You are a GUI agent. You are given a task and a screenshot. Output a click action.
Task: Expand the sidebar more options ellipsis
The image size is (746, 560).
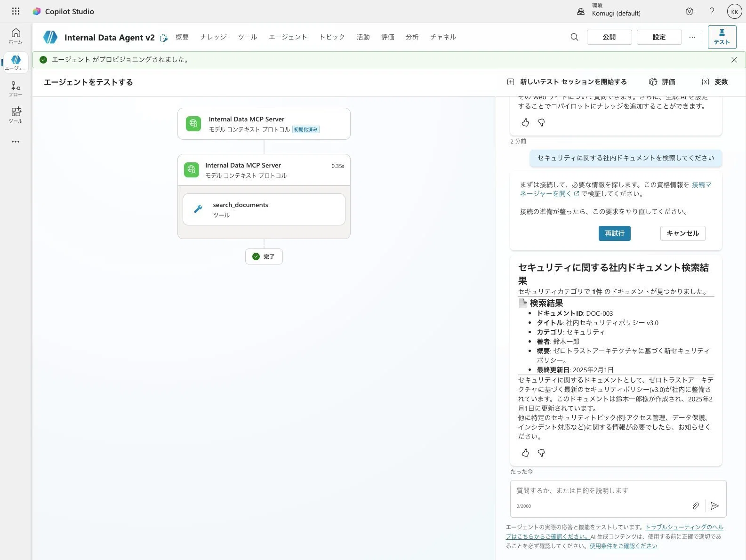click(16, 142)
